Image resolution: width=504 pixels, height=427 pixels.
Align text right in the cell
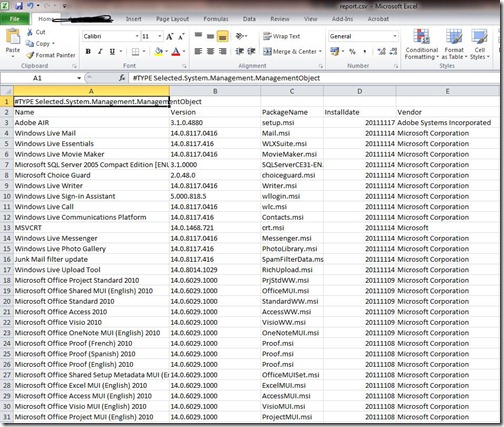pyautogui.click(x=223, y=51)
